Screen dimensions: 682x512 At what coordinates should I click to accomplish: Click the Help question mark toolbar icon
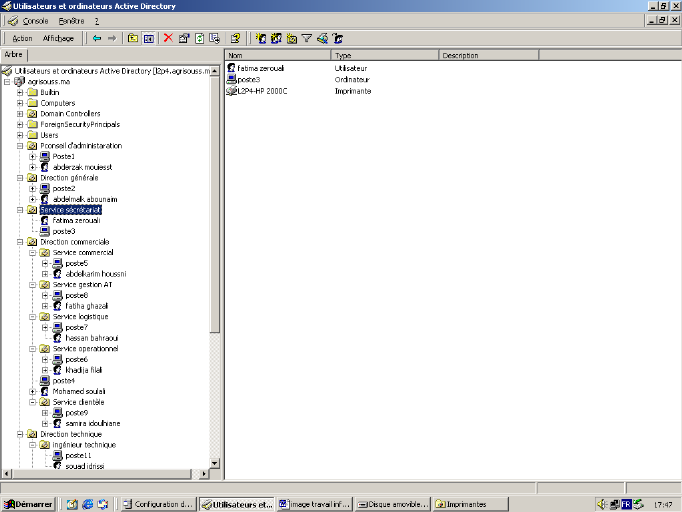coord(234,38)
